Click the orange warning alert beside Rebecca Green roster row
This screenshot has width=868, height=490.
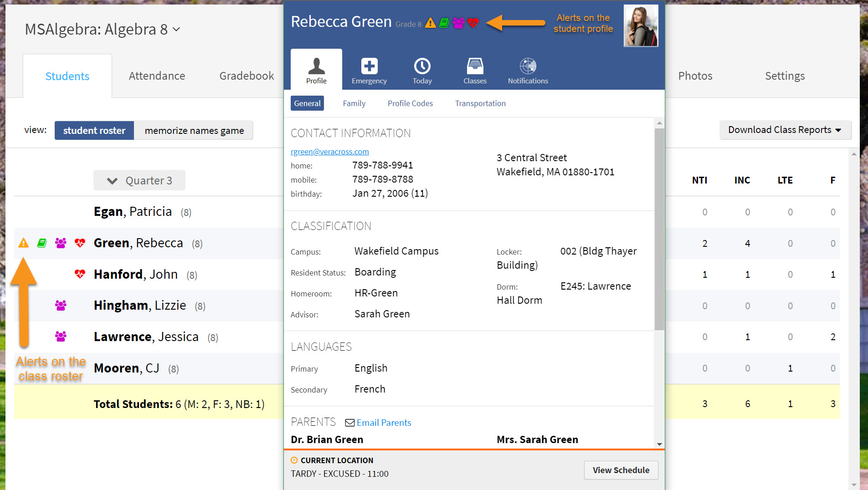23,243
